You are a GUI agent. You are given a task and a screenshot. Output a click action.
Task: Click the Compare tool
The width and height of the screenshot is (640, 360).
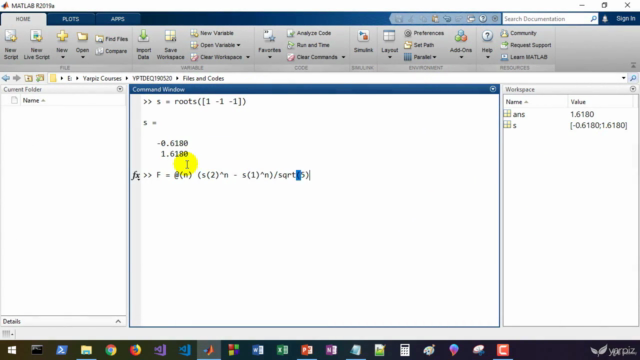pyautogui.click(x=111, y=51)
